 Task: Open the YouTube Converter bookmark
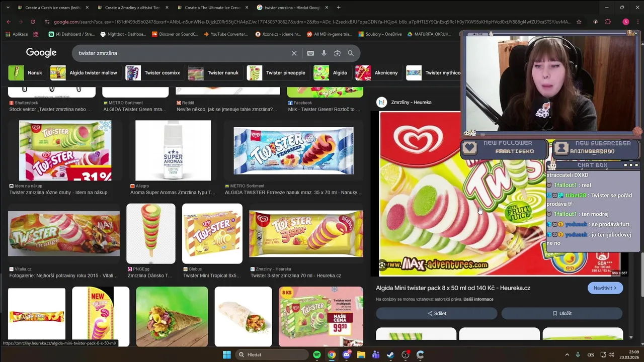point(225,34)
